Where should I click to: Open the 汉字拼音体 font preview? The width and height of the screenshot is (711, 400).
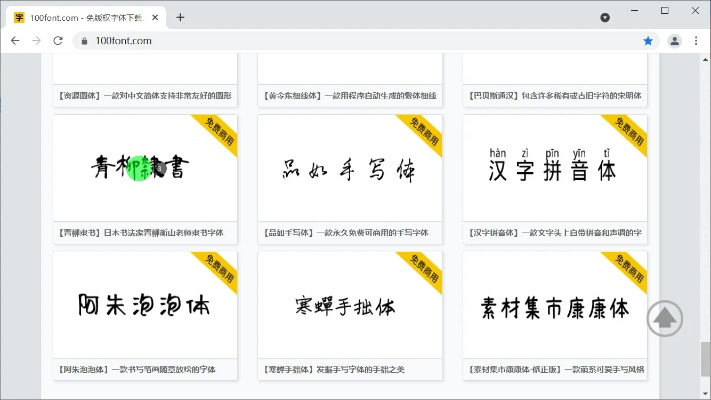tap(555, 168)
